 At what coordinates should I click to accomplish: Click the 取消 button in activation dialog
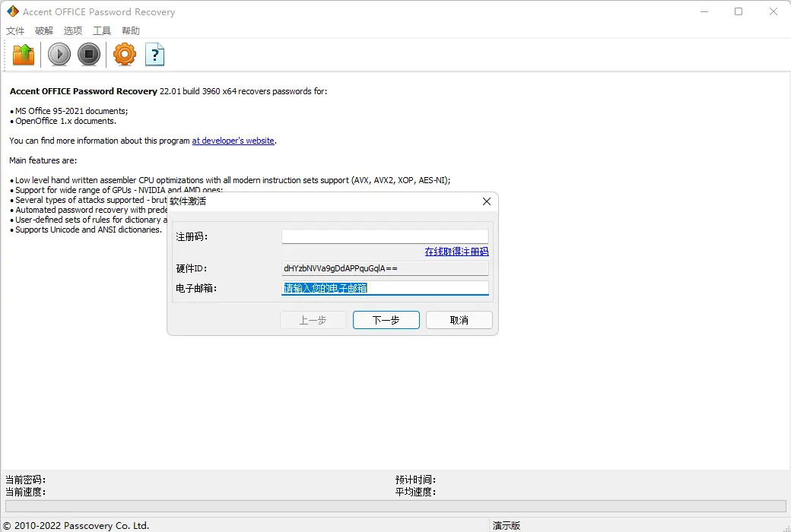click(x=459, y=320)
